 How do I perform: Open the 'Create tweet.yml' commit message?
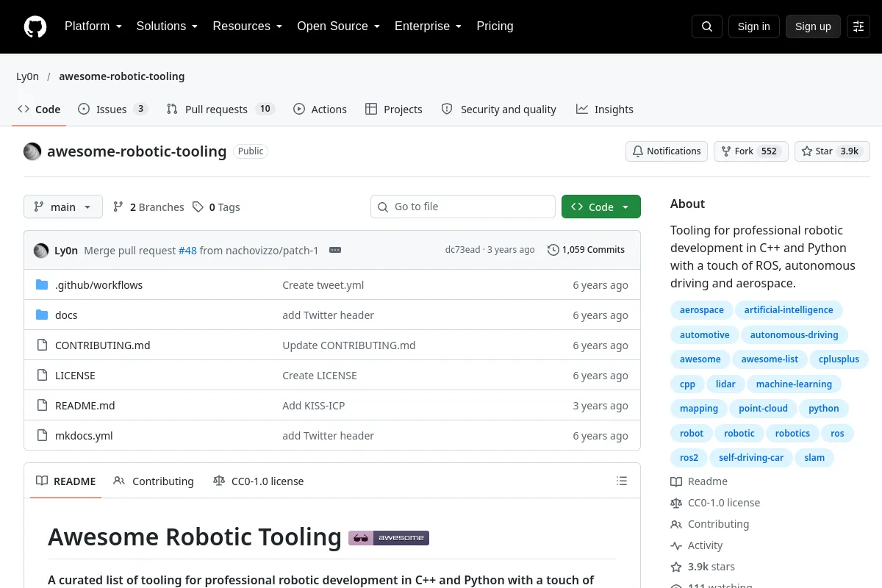(x=323, y=285)
